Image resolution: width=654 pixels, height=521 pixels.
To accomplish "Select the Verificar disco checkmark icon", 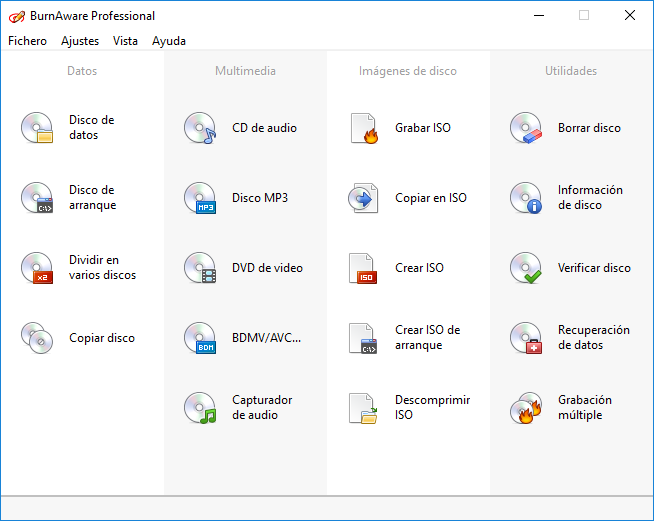I will [x=526, y=268].
